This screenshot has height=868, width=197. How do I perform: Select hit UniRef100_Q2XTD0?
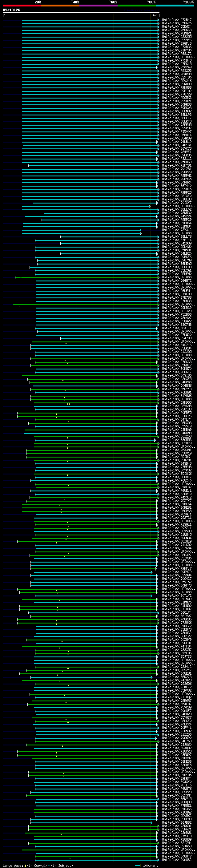(177, 77)
